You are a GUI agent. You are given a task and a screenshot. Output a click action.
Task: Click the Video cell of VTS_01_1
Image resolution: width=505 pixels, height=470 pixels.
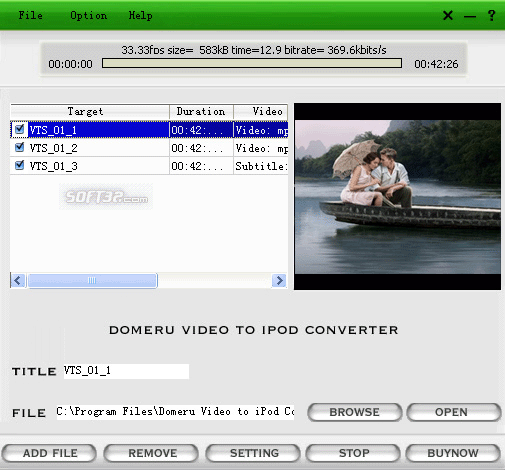[x=261, y=130]
